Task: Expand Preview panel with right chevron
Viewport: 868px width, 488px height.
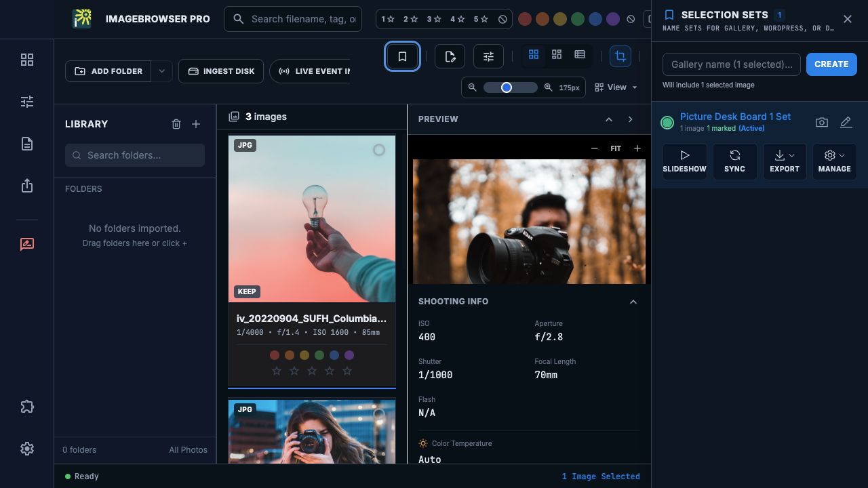Action: point(630,119)
